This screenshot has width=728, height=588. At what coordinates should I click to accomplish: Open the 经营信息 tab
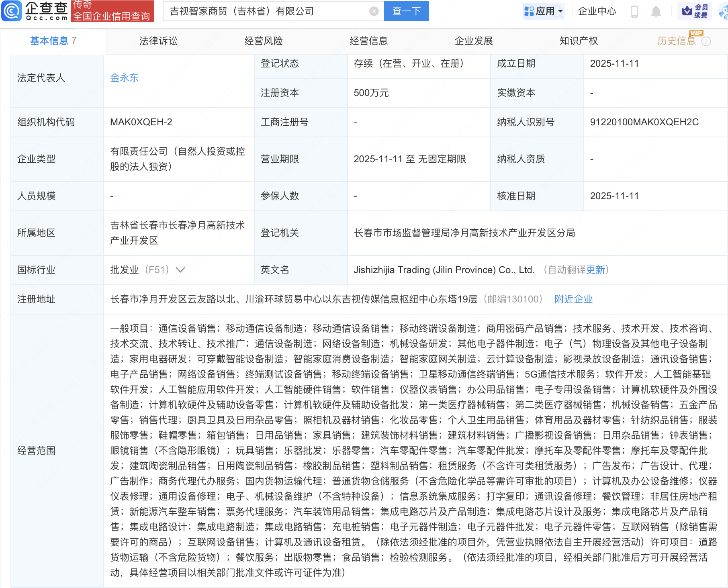[x=368, y=41]
